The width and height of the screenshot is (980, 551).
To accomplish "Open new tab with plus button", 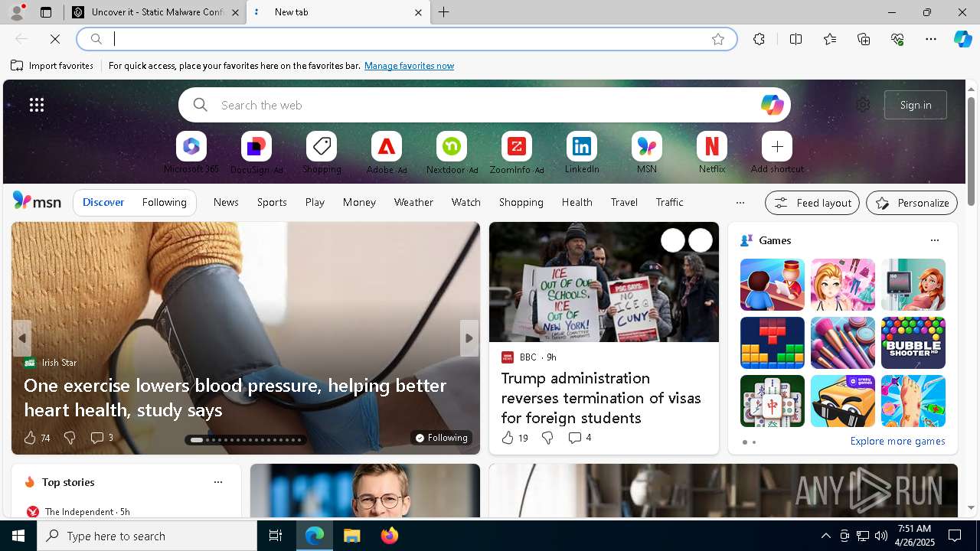I will pos(444,12).
